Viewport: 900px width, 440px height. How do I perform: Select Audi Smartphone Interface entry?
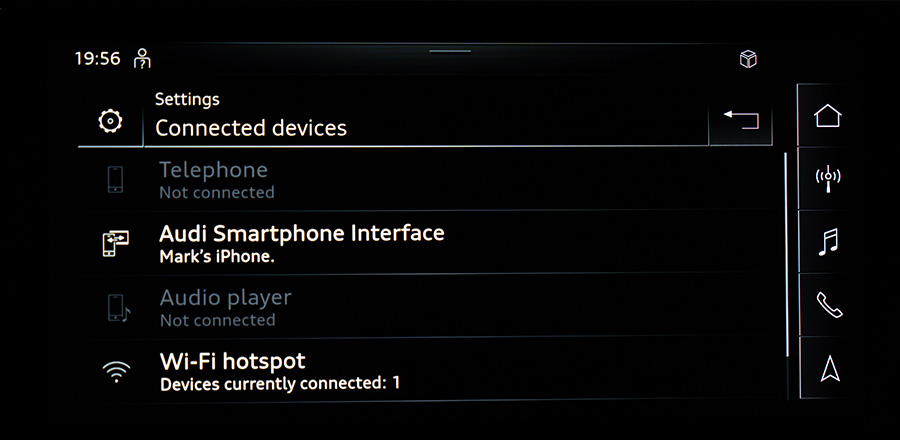coord(301,243)
